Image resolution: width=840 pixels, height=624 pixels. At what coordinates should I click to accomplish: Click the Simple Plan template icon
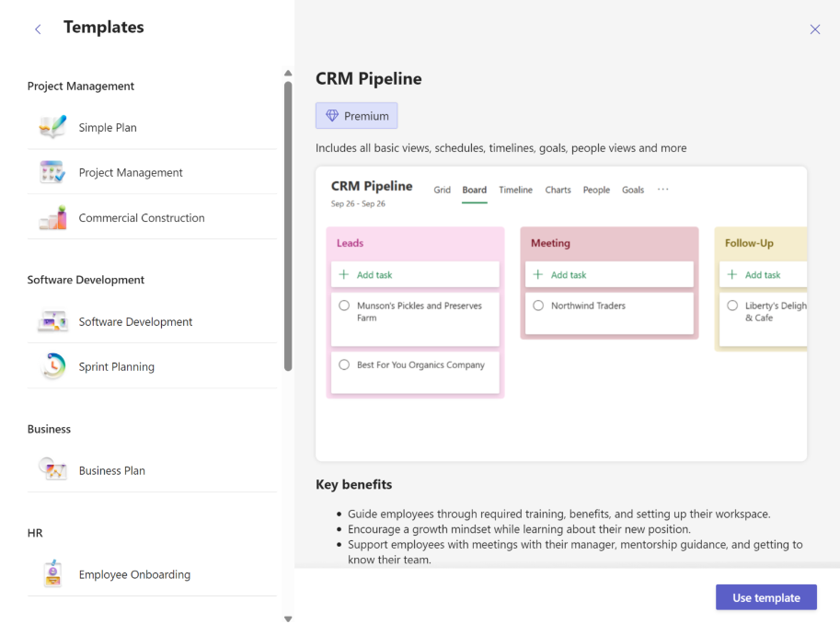[x=52, y=127]
